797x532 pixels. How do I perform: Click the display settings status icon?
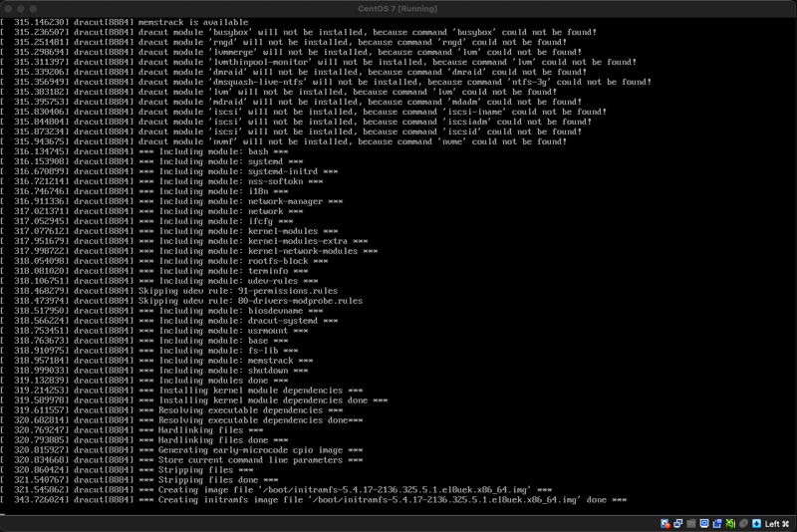[704, 523]
